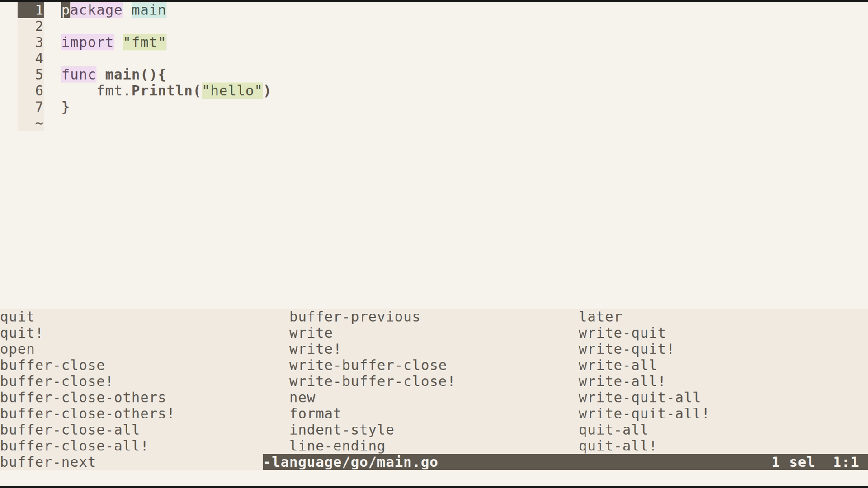Click the main.go file path in statusline

tap(351, 462)
